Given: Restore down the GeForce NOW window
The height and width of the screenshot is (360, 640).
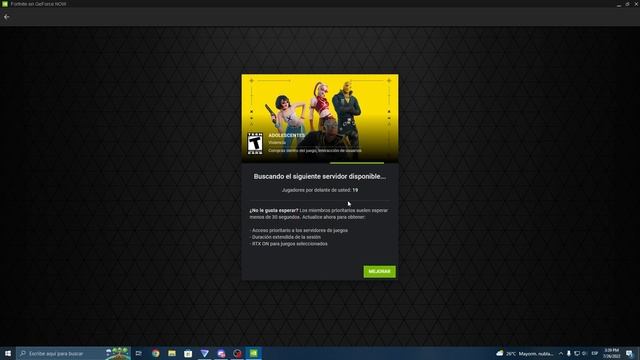Looking at the screenshot, I should point(627,4).
